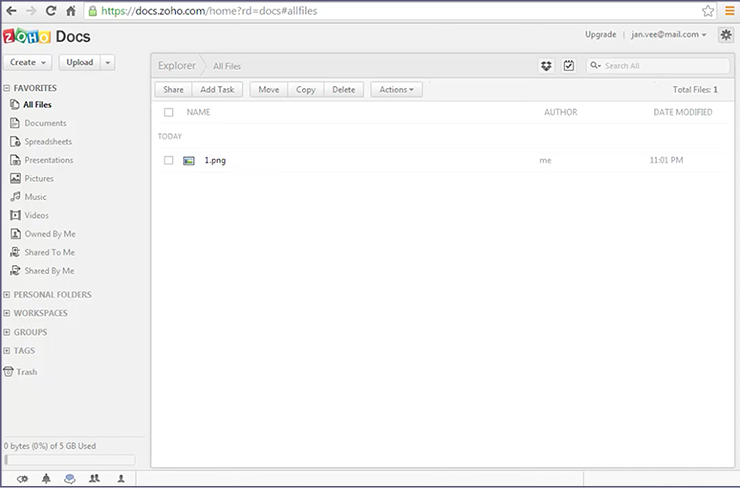Image resolution: width=740 pixels, height=488 pixels.
Task: Open Spreadsheets in sidebar
Action: click(x=41, y=142)
